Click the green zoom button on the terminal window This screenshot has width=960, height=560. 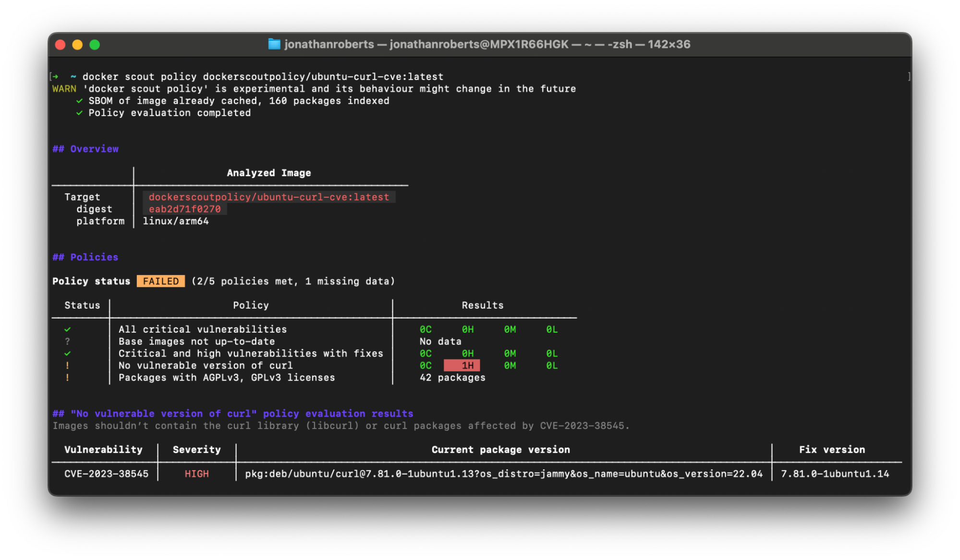tap(95, 44)
